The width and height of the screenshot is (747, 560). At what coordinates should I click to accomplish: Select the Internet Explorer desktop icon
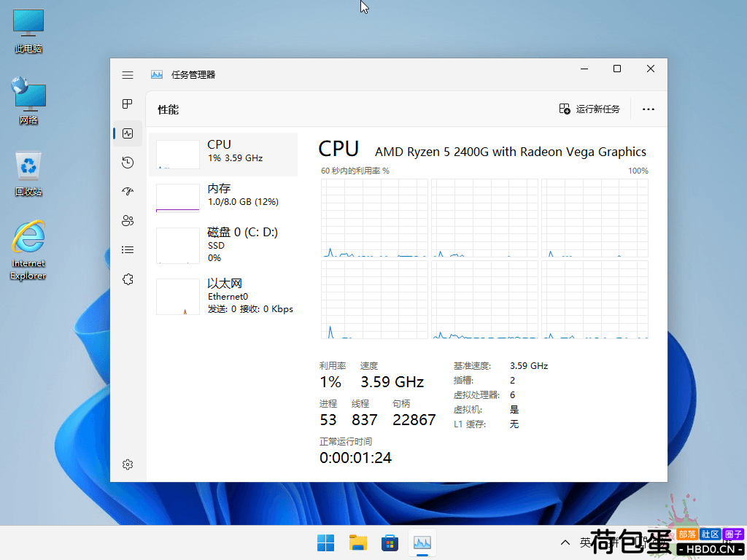pos(28,250)
